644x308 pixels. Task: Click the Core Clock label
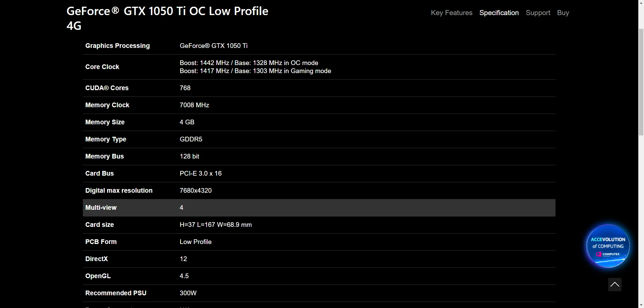pyautogui.click(x=102, y=67)
